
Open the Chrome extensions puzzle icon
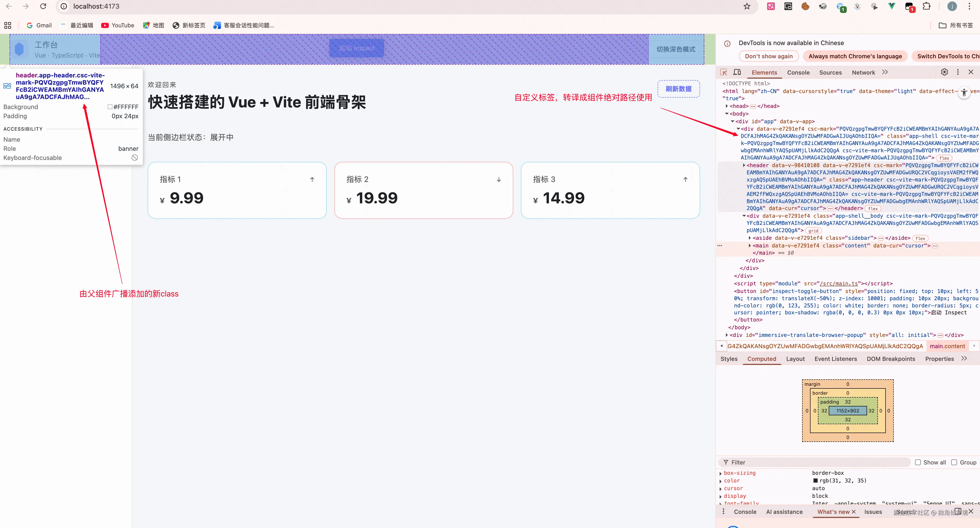pyautogui.click(x=927, y=6)
